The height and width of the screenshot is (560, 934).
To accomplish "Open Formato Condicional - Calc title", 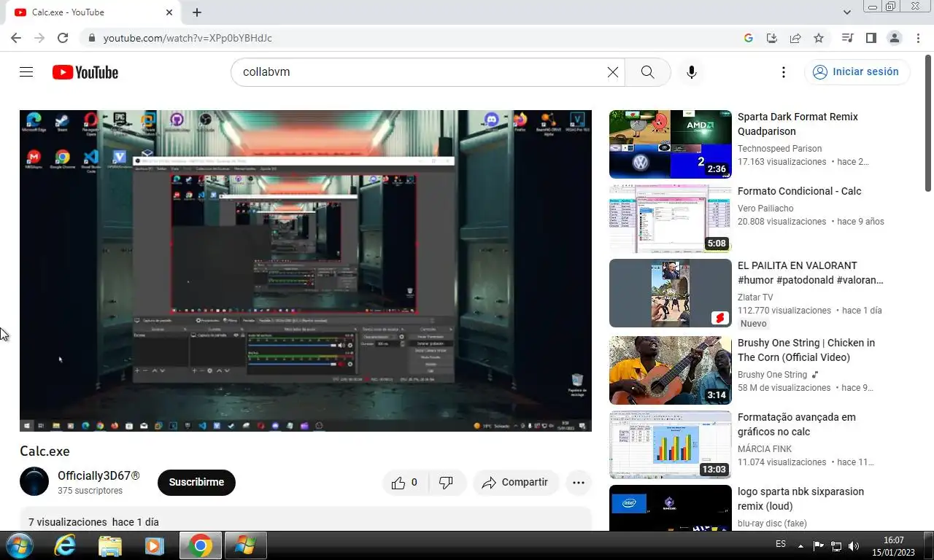I will pyautogui.click(x=800, y=191).
